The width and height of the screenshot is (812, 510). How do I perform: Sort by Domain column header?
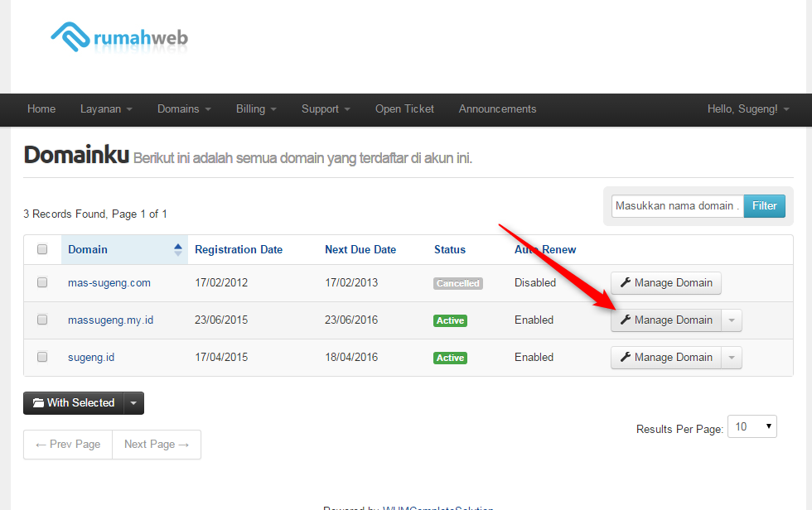tap(88, 249)
